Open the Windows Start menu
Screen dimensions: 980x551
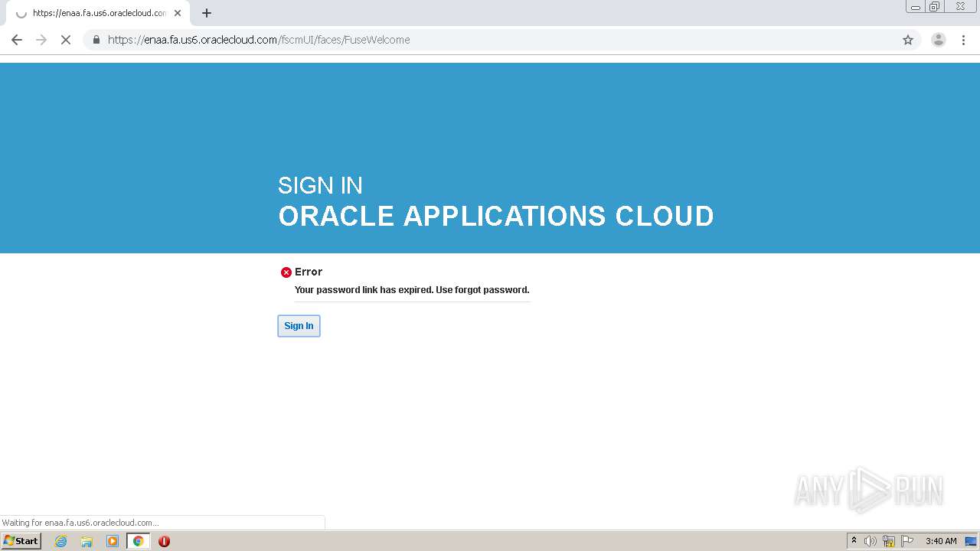coord(21,540)
